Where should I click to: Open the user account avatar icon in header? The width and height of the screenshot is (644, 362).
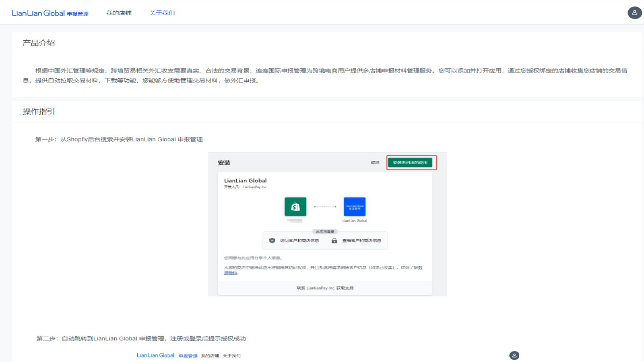click(635, 13)
